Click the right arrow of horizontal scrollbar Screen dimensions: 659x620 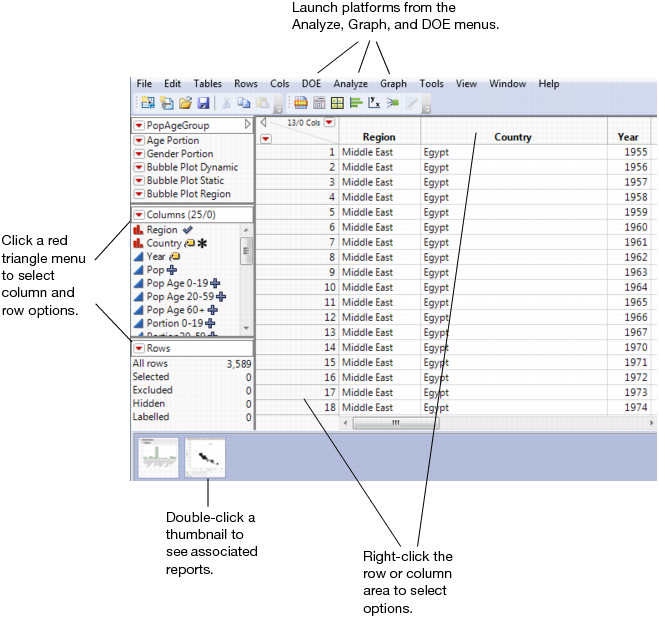pos(652,423)
